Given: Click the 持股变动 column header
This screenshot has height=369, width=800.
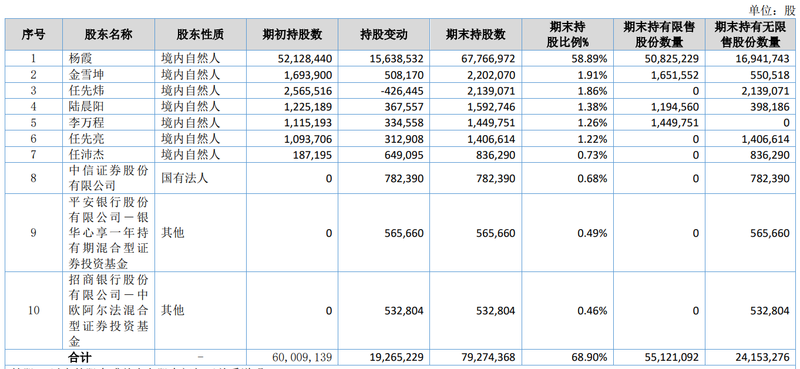Looking at the screenshot, I should point(384,35).
